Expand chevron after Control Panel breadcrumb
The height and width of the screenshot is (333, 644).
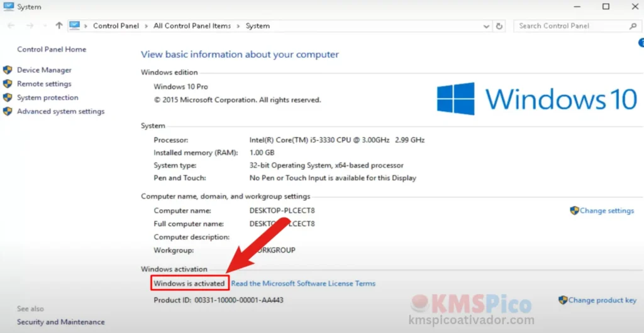pyautogui.click(x=146, y=26)
